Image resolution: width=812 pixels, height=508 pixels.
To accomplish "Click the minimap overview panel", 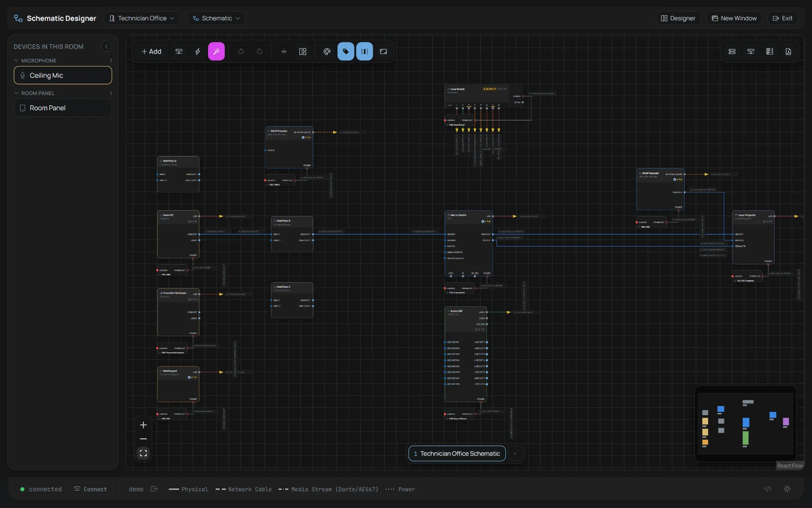I will pos(746,423).
